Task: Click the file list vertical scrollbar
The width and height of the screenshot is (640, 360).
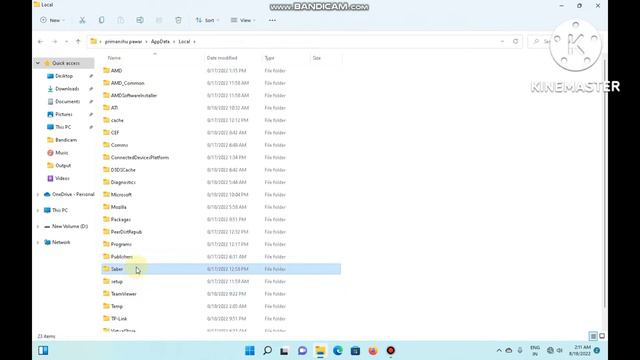Action: (x=604, y=184)
